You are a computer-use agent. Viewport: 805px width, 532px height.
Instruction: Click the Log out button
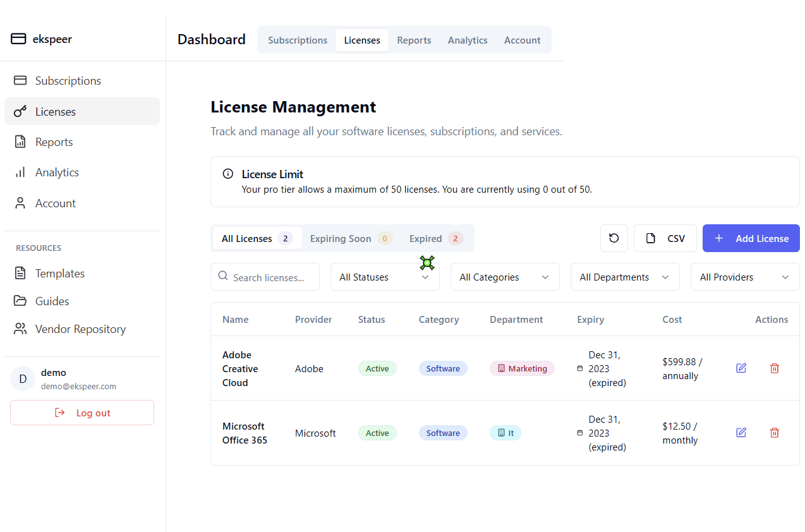(x=82, y=413)
